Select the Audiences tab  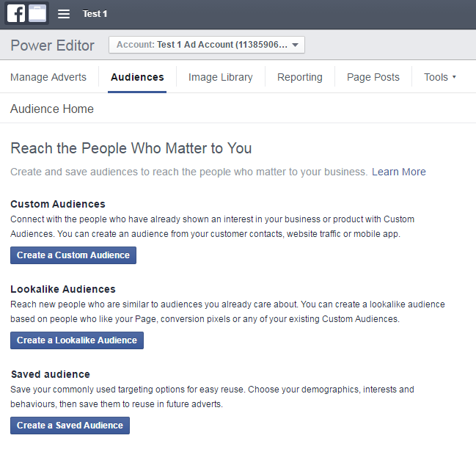coord(137,77)
